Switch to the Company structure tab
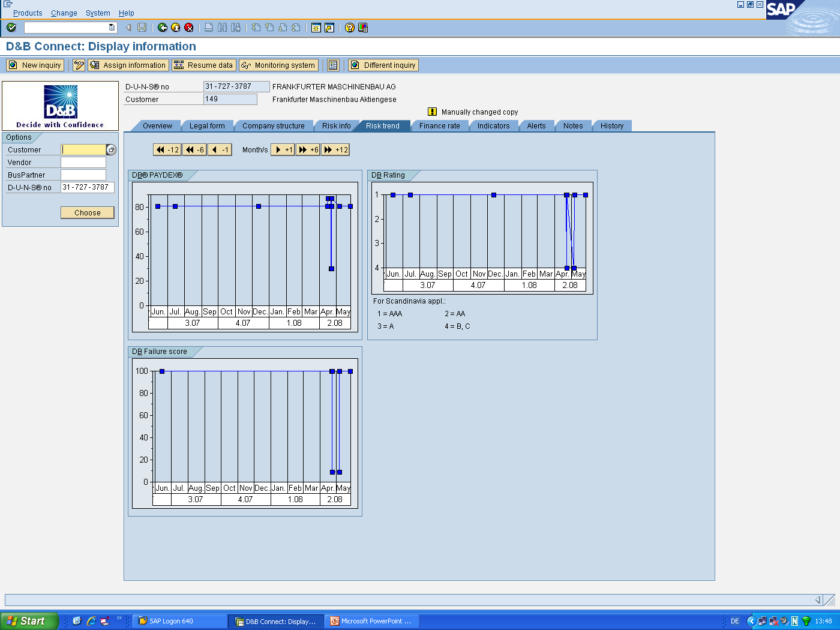 coord(274,126)
